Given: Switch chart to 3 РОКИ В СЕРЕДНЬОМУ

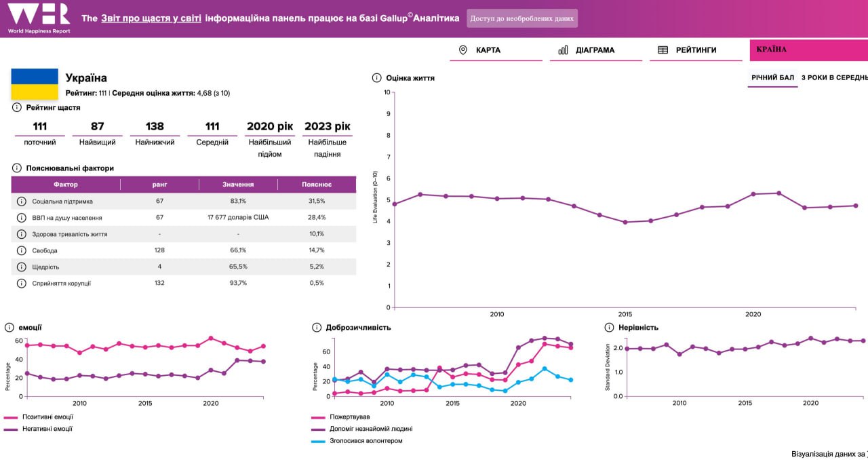Looking at the screenshot, I should coord(834,78).
